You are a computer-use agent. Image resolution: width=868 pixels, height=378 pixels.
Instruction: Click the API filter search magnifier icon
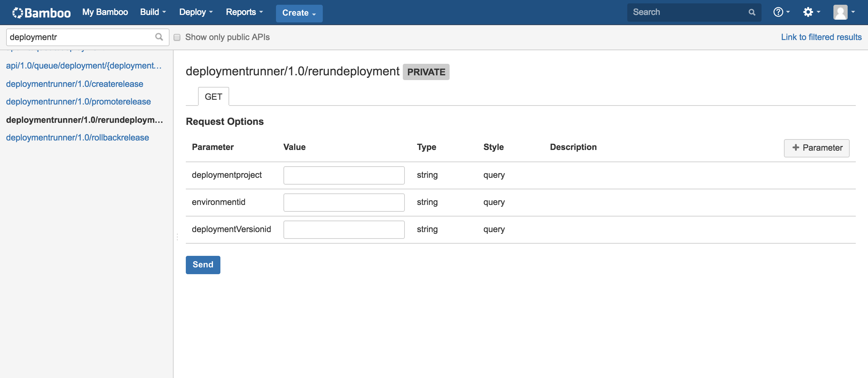(x=159, y=37)
